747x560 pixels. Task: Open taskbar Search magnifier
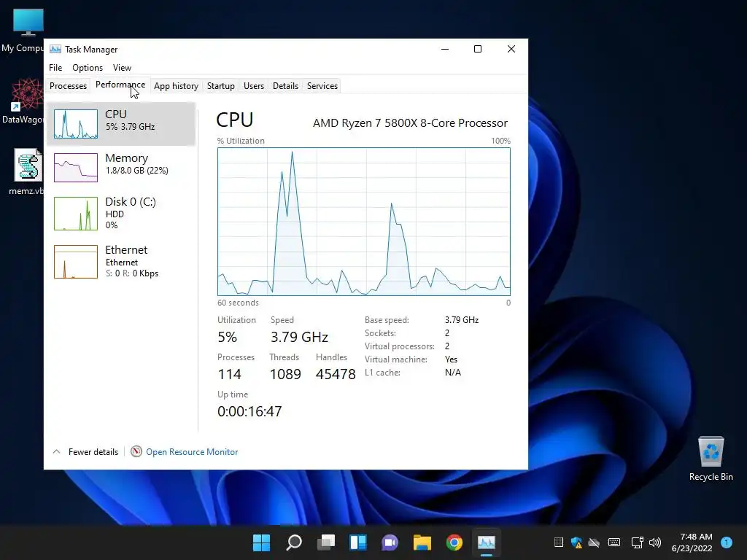pyautogui.click(x=294, y=542)
